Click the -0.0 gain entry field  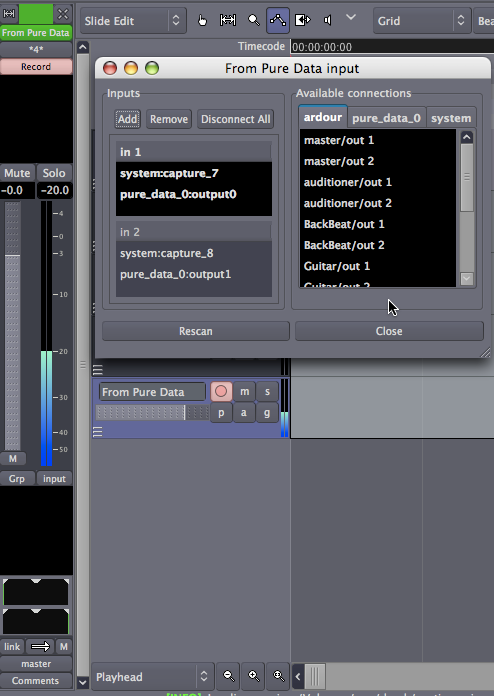coord(17,190)
